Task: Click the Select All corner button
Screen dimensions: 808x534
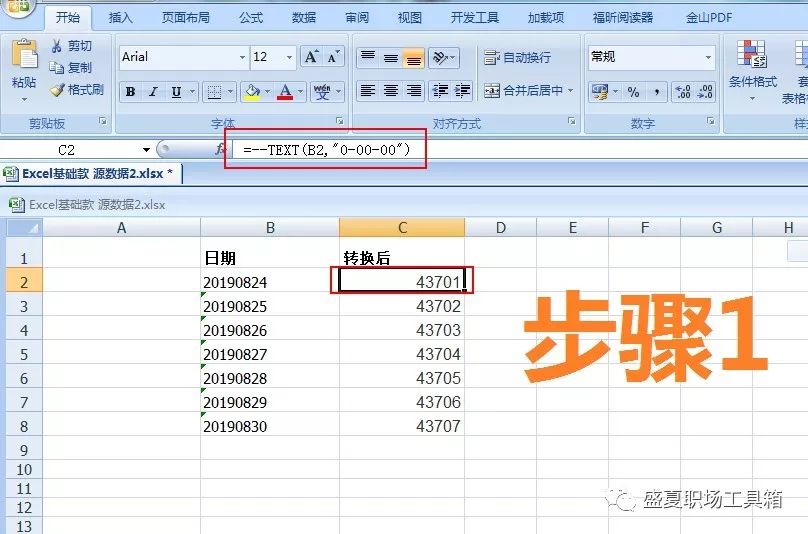Action: [x=24, y=227]
